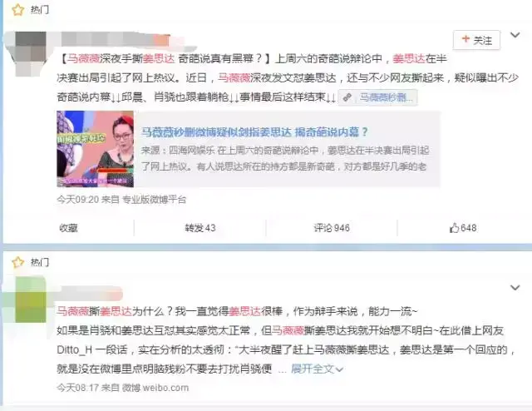Screen dimensions: 532x411
Task: Click the star icon of first hot post
Action: coord(17,10)
